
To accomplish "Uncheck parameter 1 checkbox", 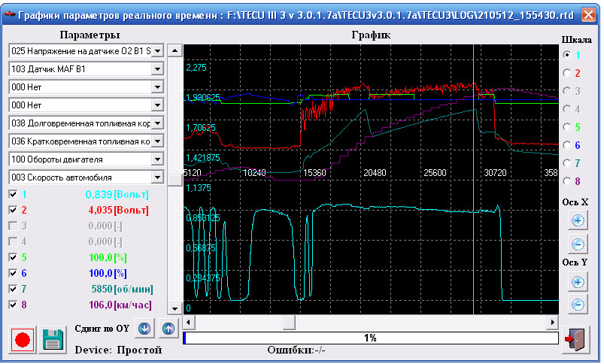I will [x=13, y=195].
